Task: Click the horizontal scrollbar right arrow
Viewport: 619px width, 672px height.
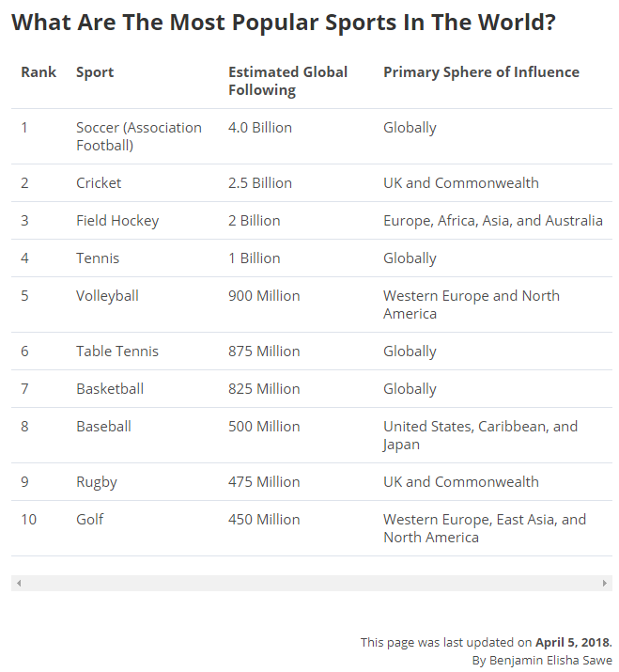Action: (604, 583)
